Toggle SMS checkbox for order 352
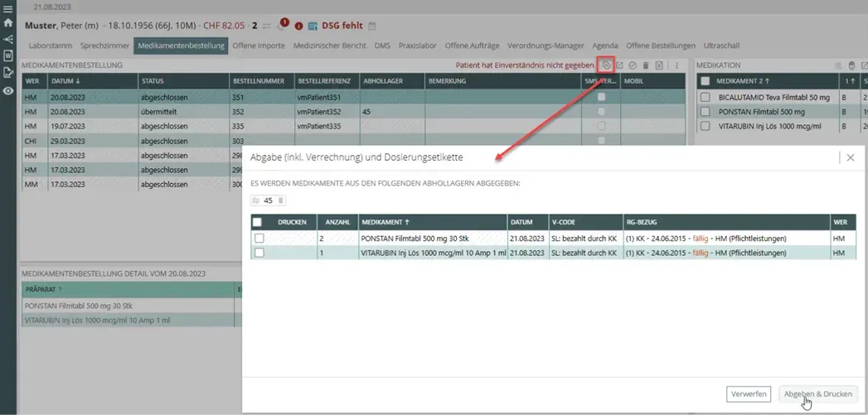 tap(601, 112)
